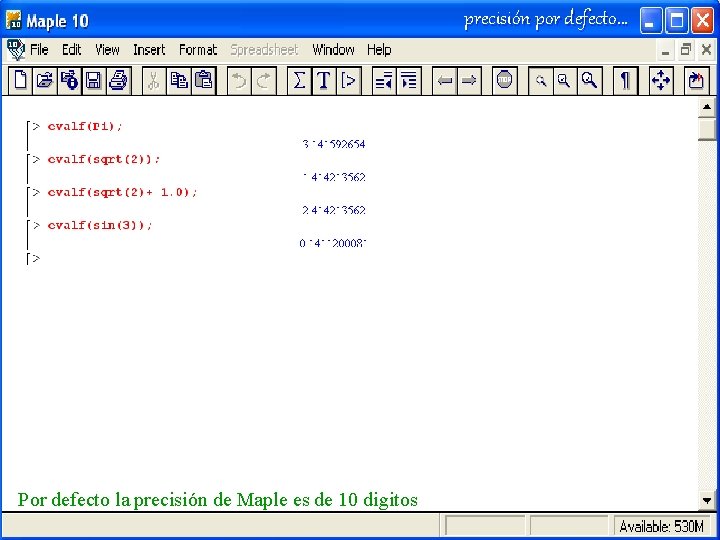This screenshot has width=720, height=540.
Task: Insert text with the T icon
Action: point(324,81)
